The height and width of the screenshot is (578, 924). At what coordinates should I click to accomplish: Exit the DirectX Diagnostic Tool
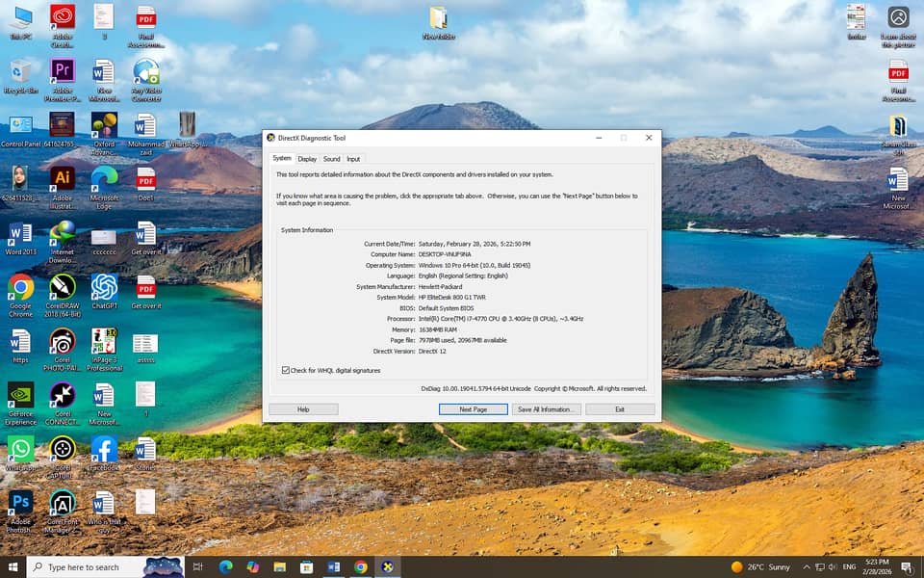tap(620, 408)
